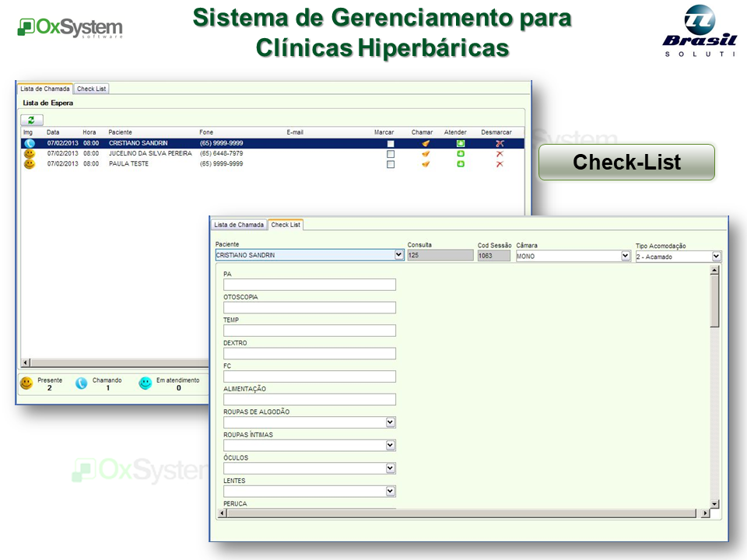Image resolution: width=747 pixels, height=560 pixels.
Task: Switch to Check List tab in back window
Action: (92, 89)
